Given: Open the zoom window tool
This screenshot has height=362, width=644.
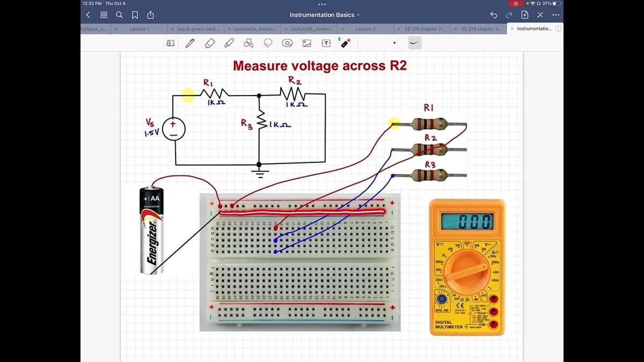Looking at the screenshot, I should coord(170,43).
